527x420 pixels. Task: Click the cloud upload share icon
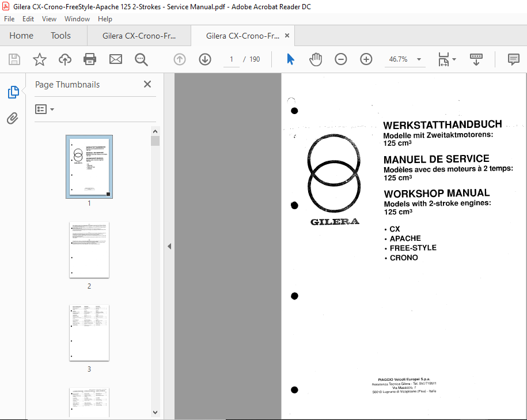tap(65, 59)
